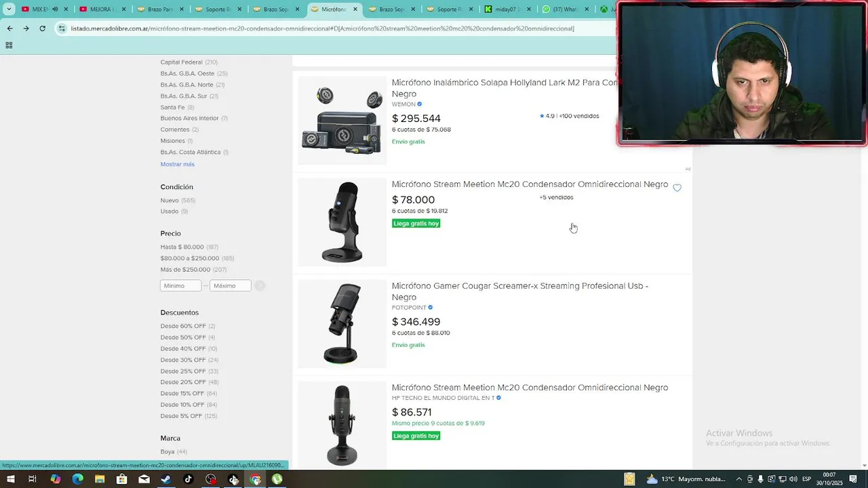The height and width of the screenshot is (488, 868).
Task: Go forward in browser history
Action: pos(26,28)
